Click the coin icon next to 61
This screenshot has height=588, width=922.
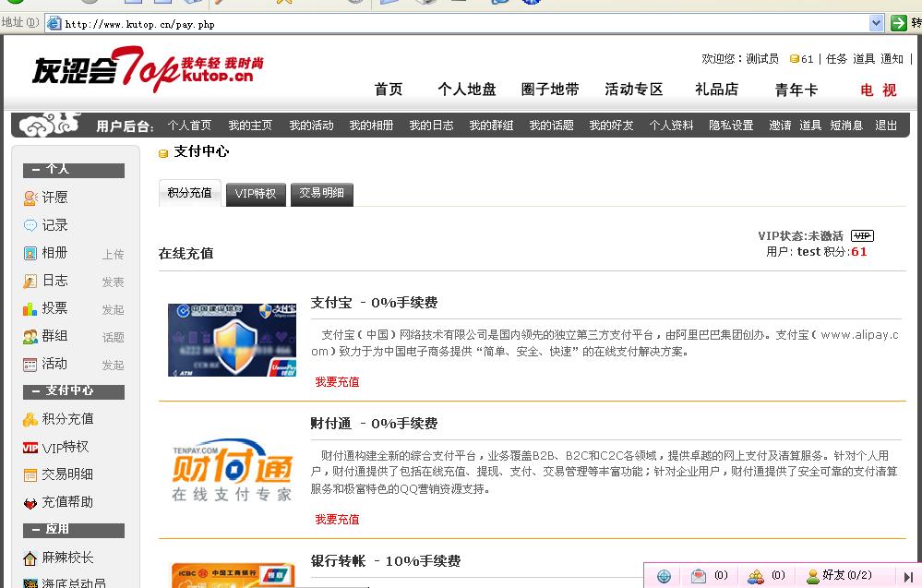coord(795,59)
